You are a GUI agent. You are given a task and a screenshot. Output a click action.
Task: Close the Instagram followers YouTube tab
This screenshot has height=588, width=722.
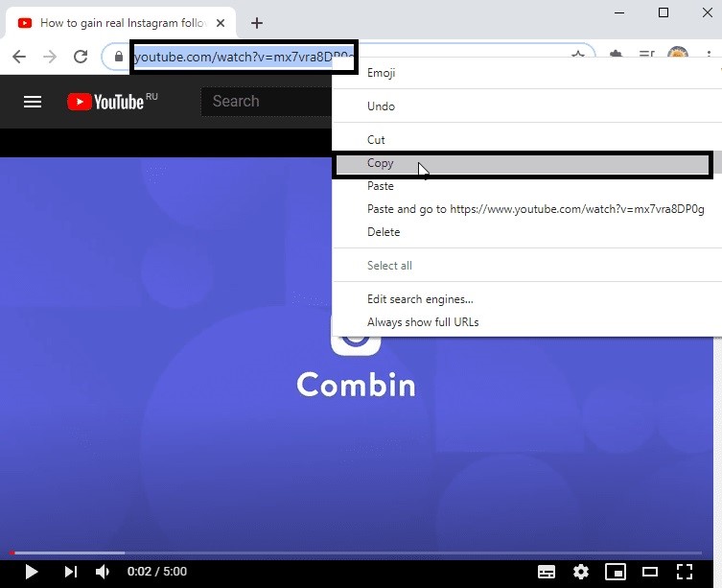point(221,23)
